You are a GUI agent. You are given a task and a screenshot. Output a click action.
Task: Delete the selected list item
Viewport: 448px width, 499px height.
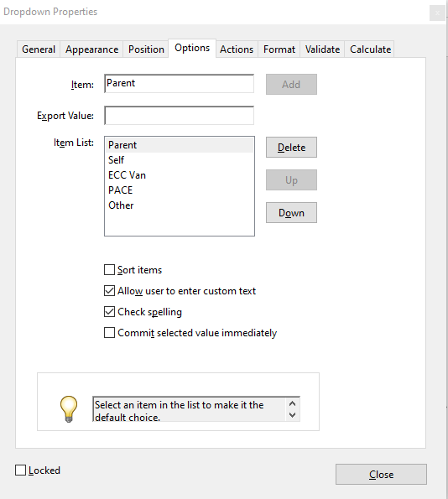(291, 148)
